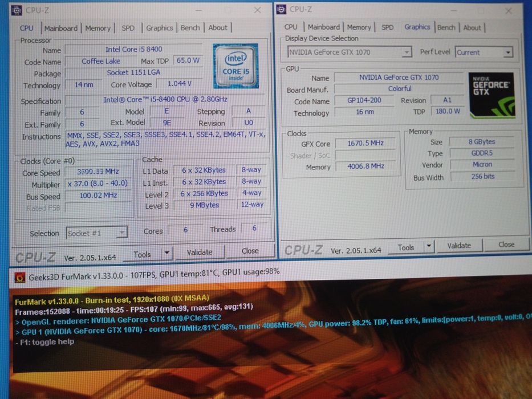Open Memory tab in right CPU-Z window

coord(359,27)
